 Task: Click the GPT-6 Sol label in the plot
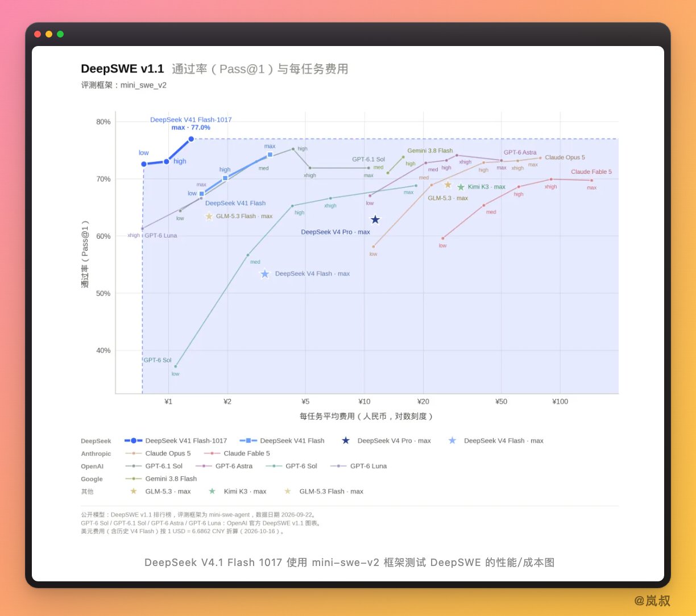tap(158, 360)
